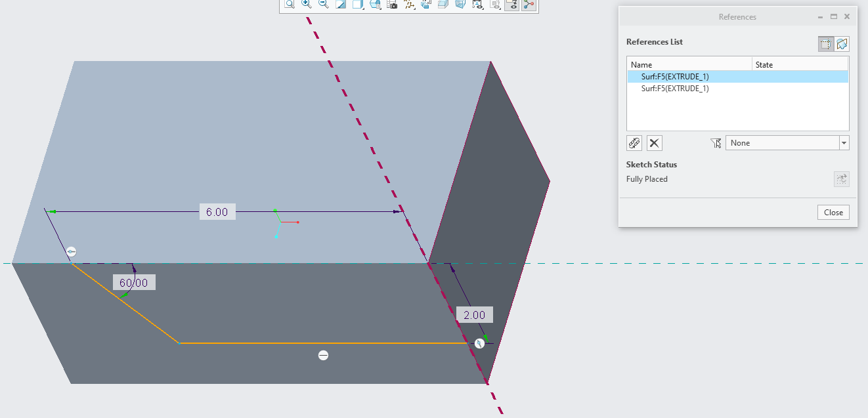Switch reference picking to surface selection mode

click(x=841, y=43)
